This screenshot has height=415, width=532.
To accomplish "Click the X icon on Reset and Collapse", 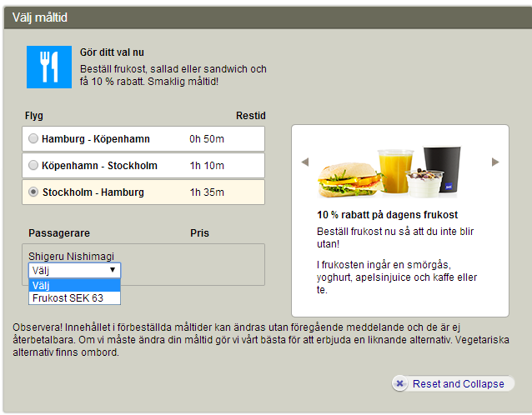I will (x=400, y=384).
